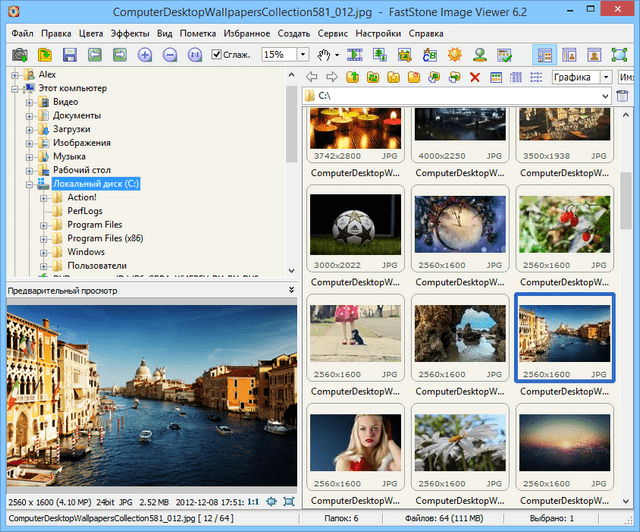The height and width of the screenshot is (532, 640).
Task: Click the Save (floppy disk) toolbar icon
Action: pyautogui.click(x=70, y=54)
